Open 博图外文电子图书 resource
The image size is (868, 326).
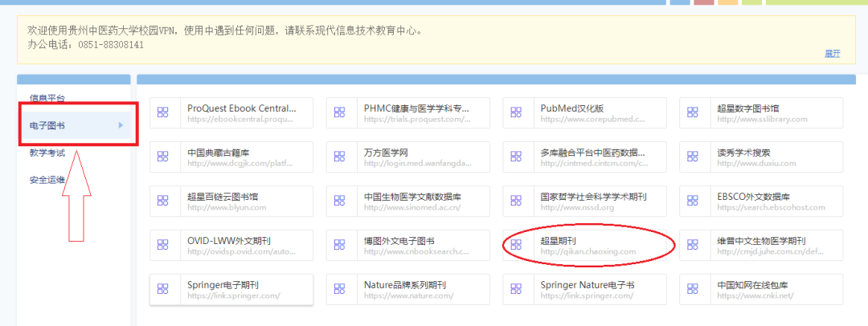[x=408, y=245]
